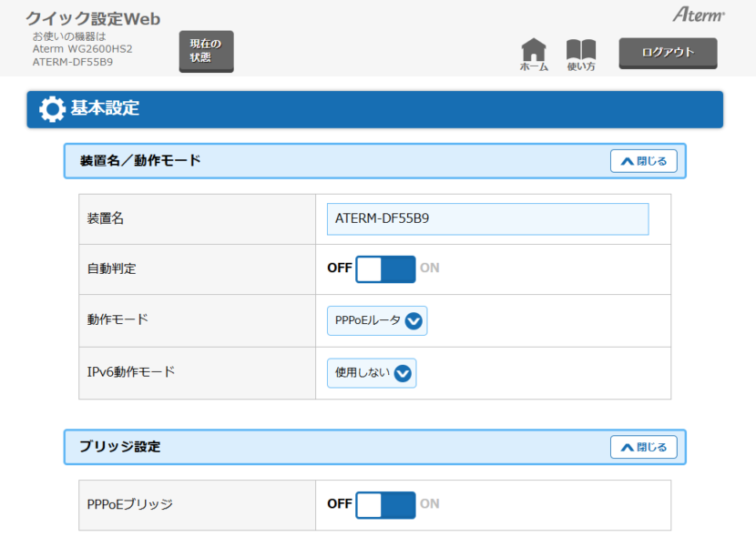
Task: Go to the ホーム home icon
Action: (x=534, y=54)
